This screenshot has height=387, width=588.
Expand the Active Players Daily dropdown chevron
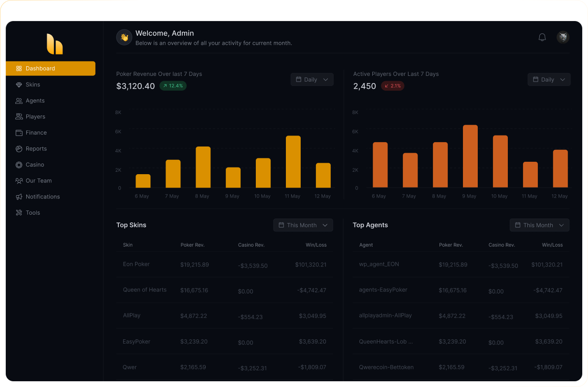562,80
